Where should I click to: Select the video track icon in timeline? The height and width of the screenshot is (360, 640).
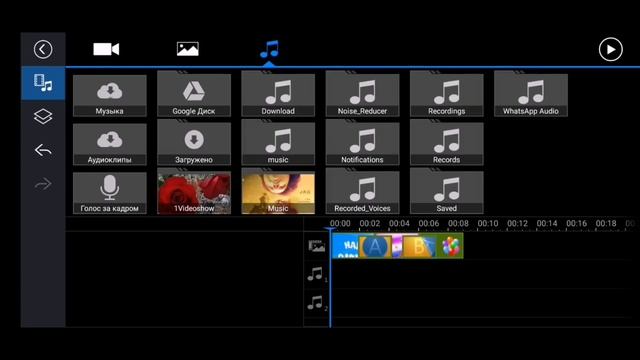tap(316, 246)
